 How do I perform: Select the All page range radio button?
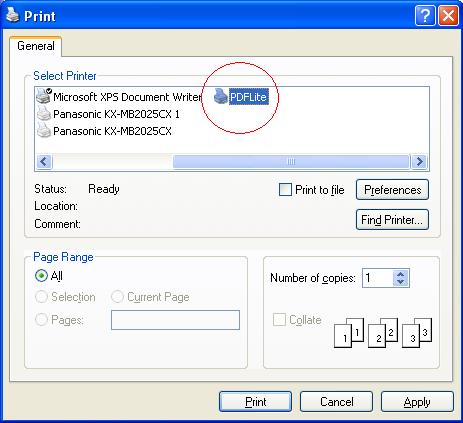(x=41, y=276)
